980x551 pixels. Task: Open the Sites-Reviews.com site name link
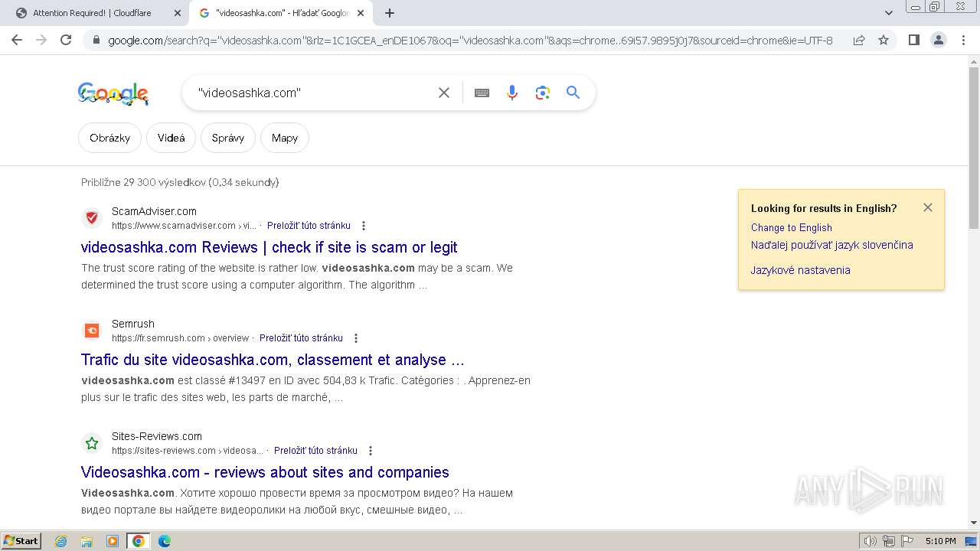coord(157,436)
